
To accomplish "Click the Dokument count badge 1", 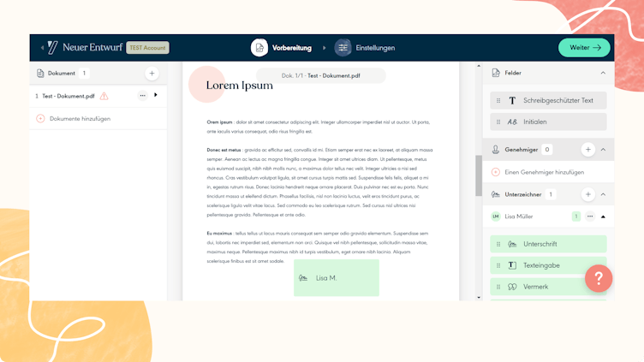I will (84, 73).
